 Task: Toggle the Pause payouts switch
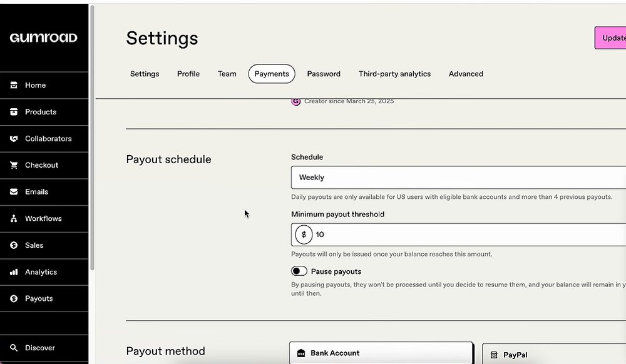pyautogui.click(x=299, y=271)
